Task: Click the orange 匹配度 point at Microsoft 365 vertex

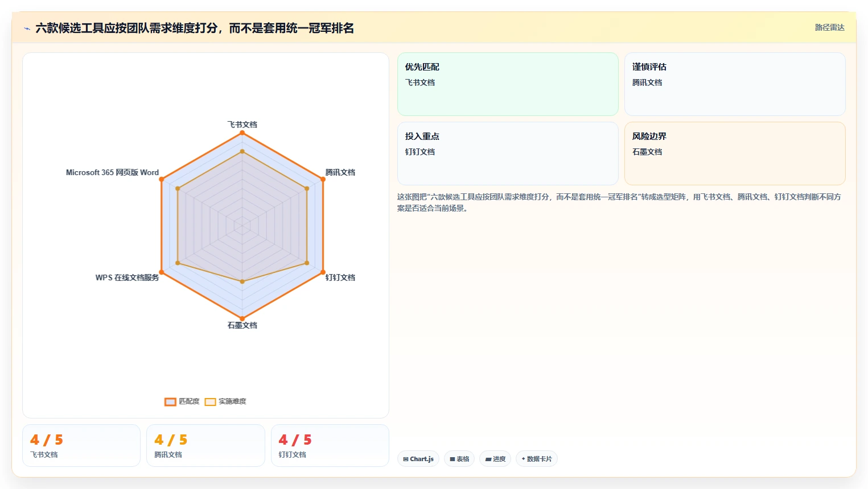Action: (162, 179)
